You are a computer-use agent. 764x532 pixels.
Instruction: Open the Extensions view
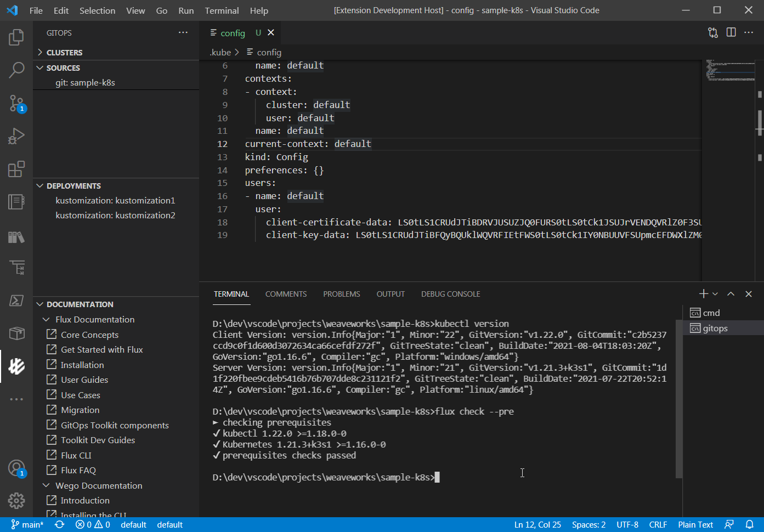[16, 169]
